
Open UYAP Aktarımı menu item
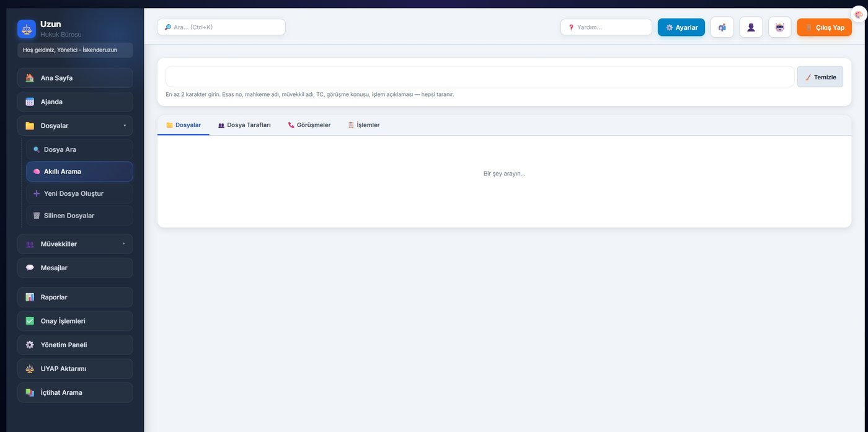point(75,369)
